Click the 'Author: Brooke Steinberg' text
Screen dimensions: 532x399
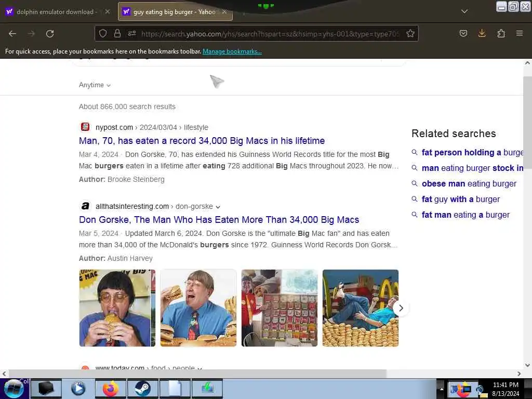(x=122, y=179)
